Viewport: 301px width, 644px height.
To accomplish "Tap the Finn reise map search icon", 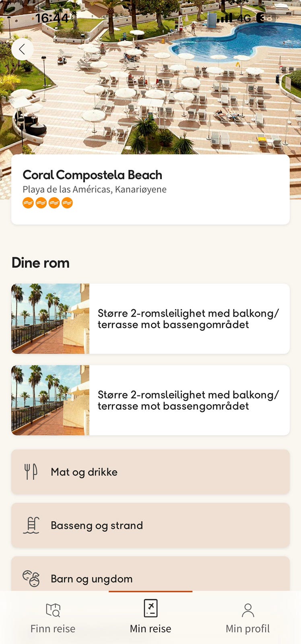I will click(x=53, y=610).
